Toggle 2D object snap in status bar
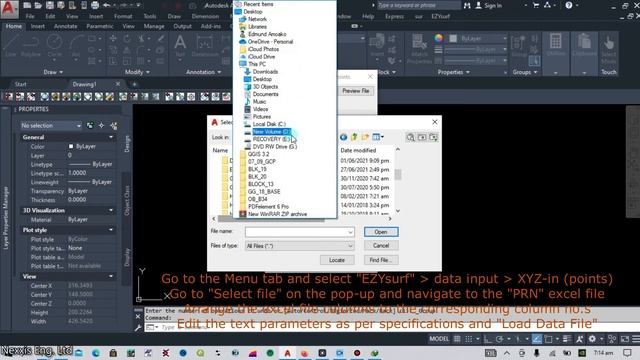This screenshot has height=360, width=640. (549, 339)
